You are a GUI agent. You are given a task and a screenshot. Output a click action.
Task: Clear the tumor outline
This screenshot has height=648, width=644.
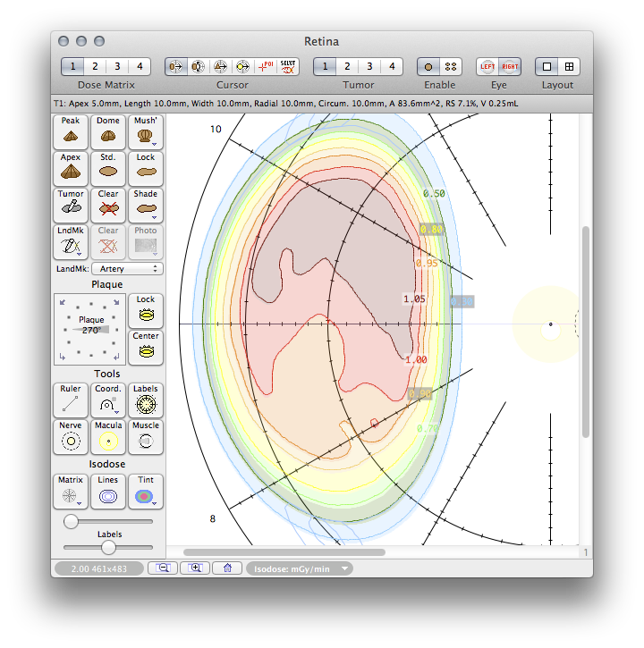tap(108, 206)
